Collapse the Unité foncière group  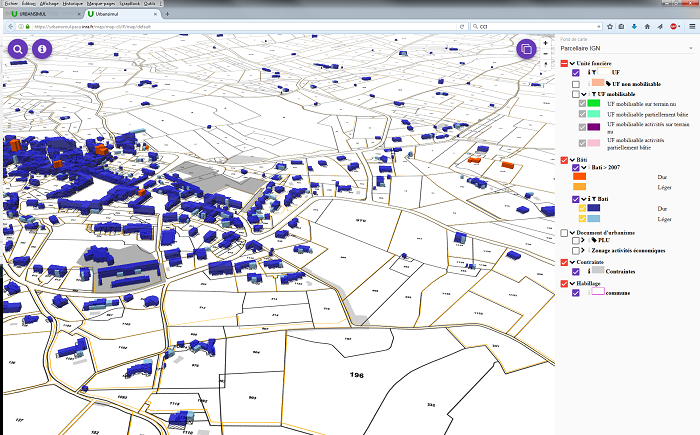coord(572,63)
